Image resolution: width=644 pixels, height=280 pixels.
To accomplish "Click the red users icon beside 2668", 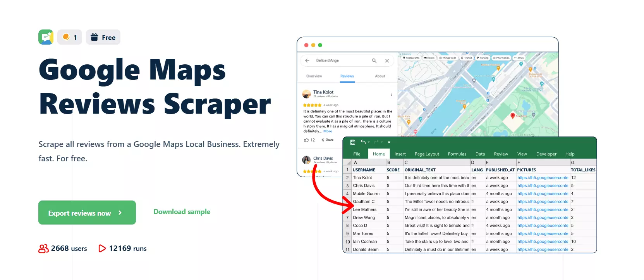I will coord(43,249).
